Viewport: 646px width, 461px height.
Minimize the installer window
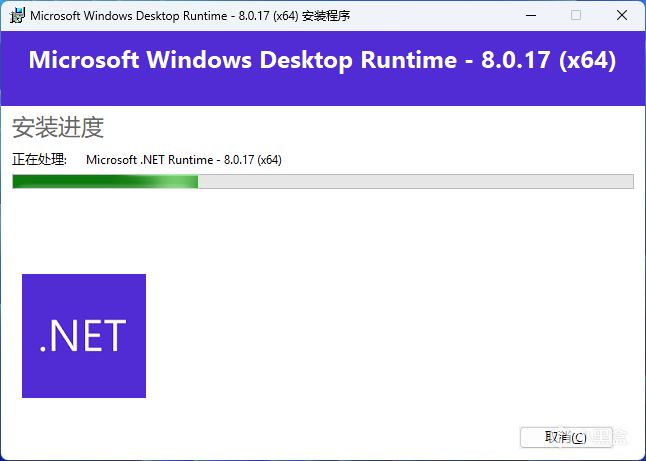coord(531,16)
